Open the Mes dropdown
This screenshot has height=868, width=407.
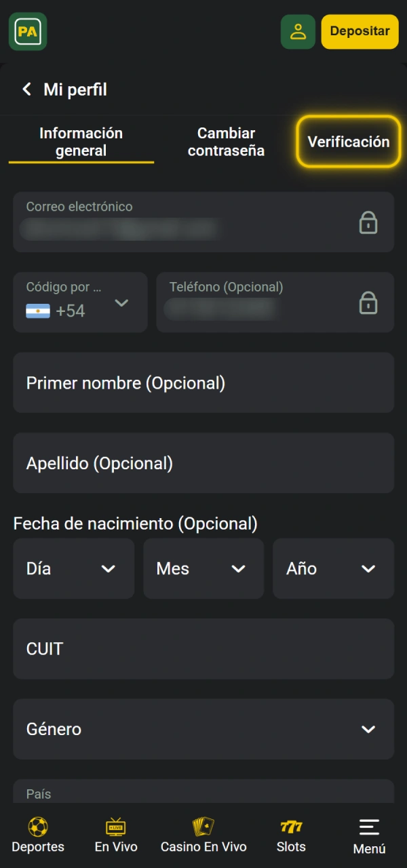(203, 568)
